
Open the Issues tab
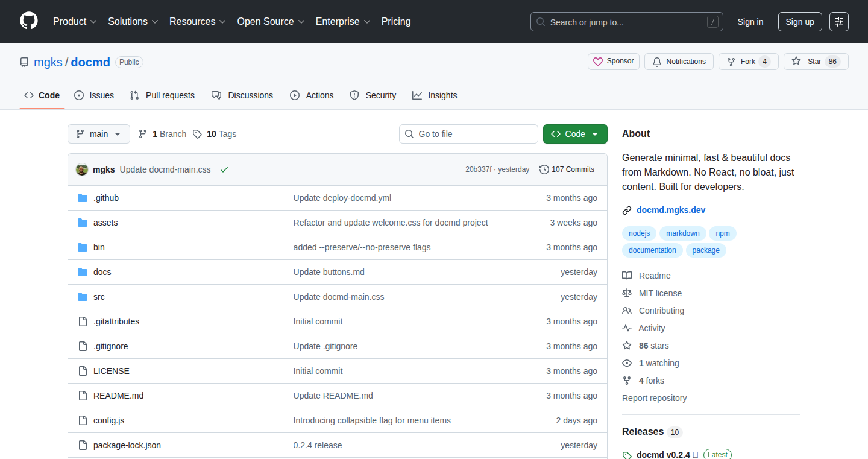click(x=94, y=95)
